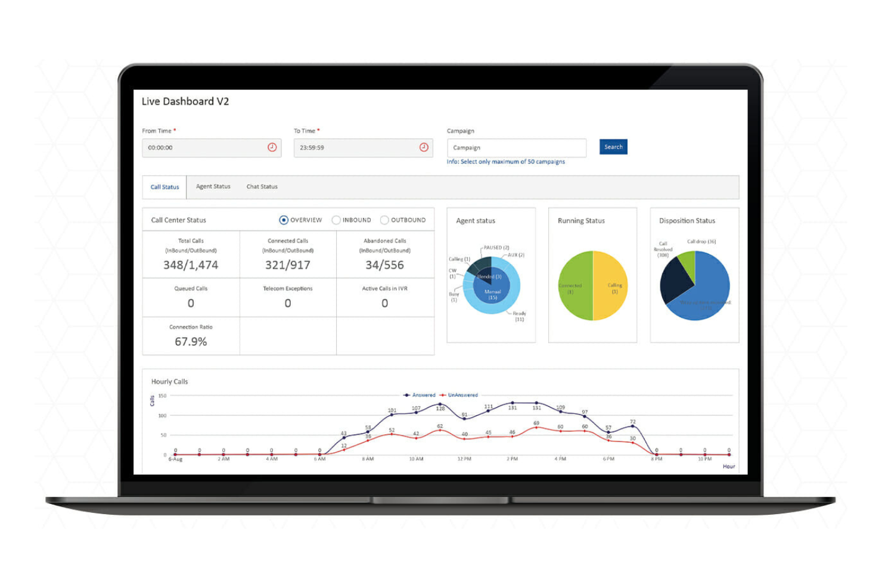Click the UnAnswered legend marker icon
Image resolution: width=882 pixels, height=588 pixels.
pyautogui.click(x=443, y=394)
